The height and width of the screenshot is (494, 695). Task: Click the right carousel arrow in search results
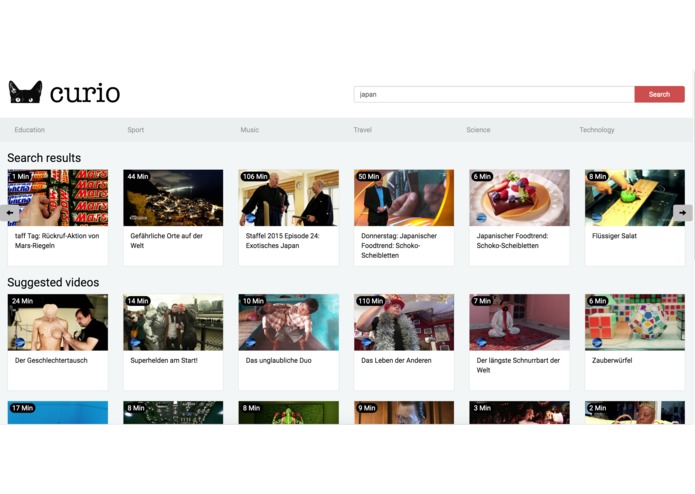click(683, 213)
